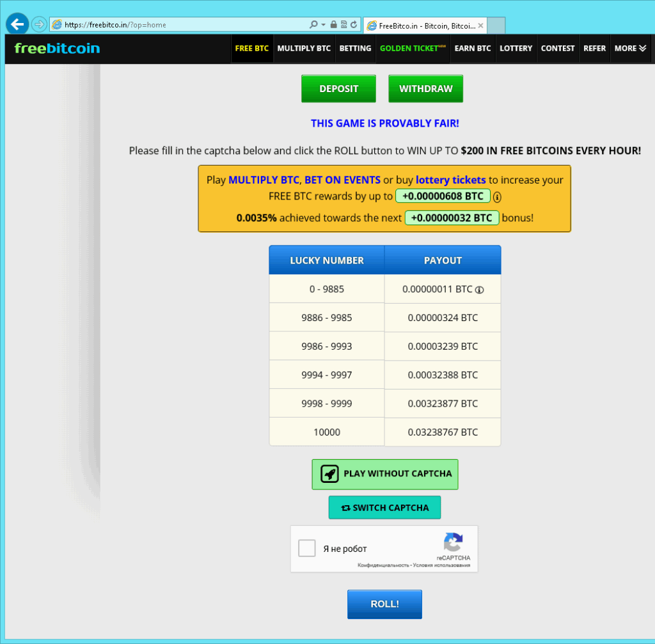
Task: Click the SWITCH CAPTCHA button
Action: [x=384, y=508]
